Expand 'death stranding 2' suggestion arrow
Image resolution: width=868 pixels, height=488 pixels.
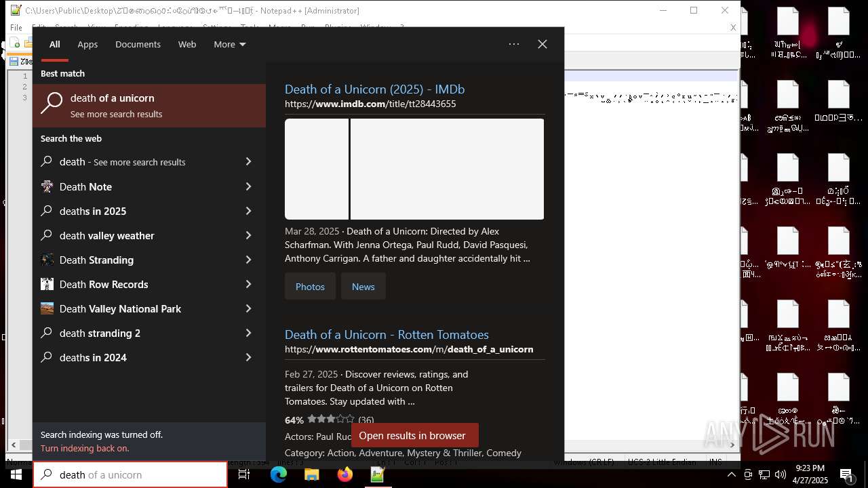point(248,333)
